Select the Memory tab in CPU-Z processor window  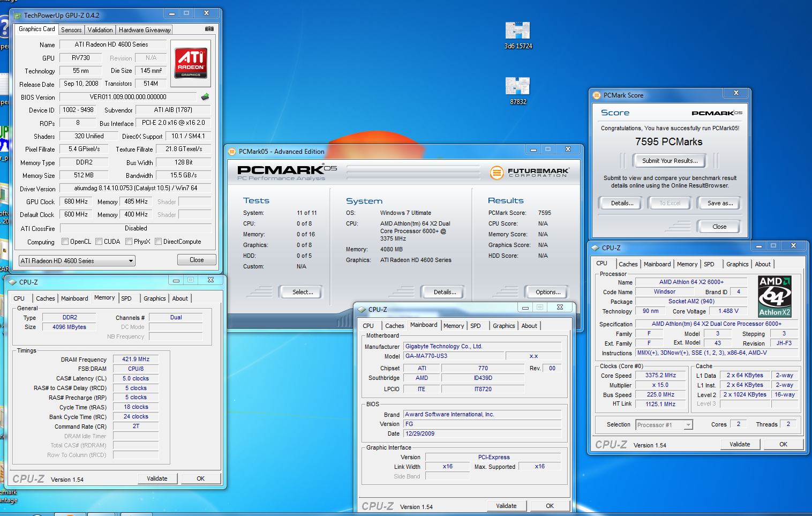[687, 264]
